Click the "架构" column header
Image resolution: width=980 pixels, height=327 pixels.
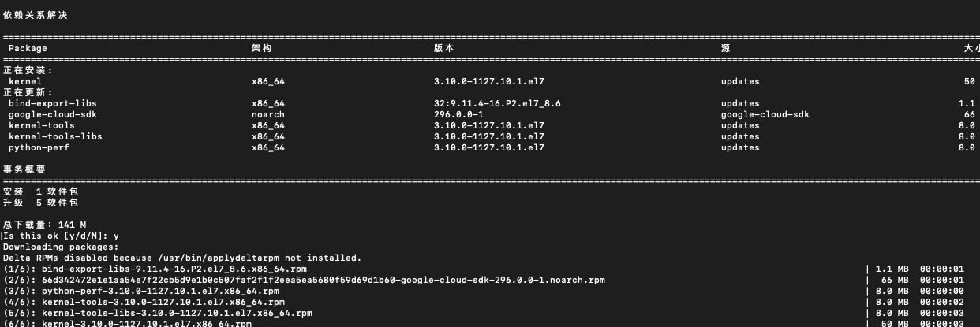(261, 48)
